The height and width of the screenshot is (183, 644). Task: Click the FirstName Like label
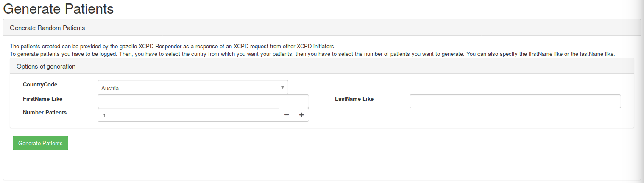click(x=42, y=99)
